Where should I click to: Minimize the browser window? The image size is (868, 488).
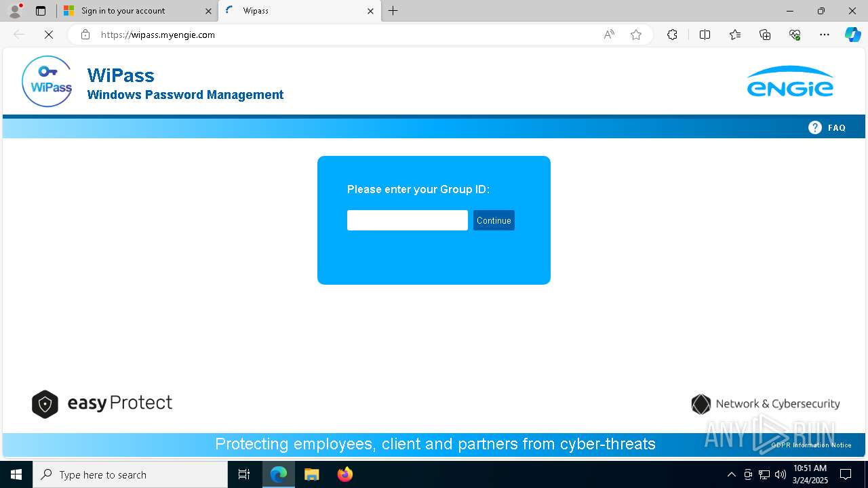click(790, 11)
